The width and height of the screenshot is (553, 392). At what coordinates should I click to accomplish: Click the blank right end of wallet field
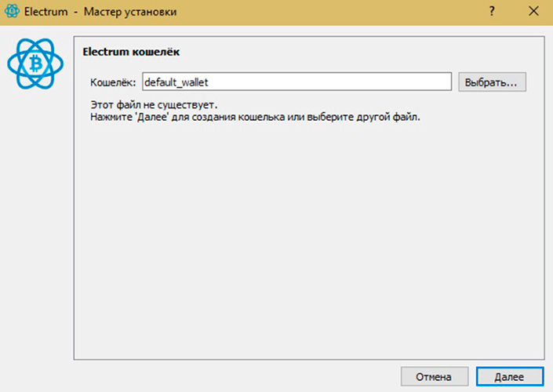coord(424,82)
